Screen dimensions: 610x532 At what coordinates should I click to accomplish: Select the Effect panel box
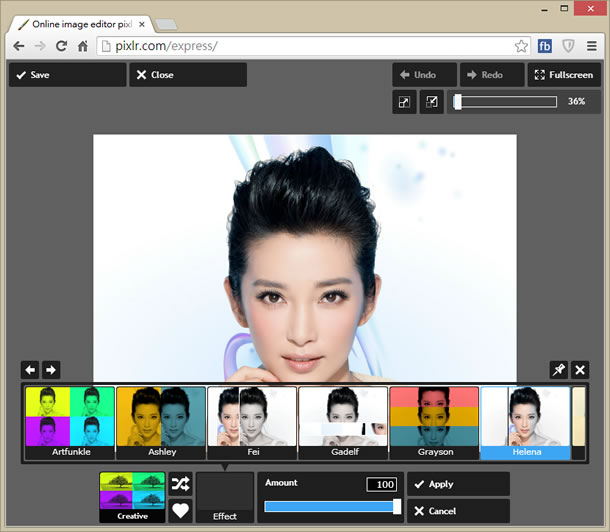pos(225,497)
